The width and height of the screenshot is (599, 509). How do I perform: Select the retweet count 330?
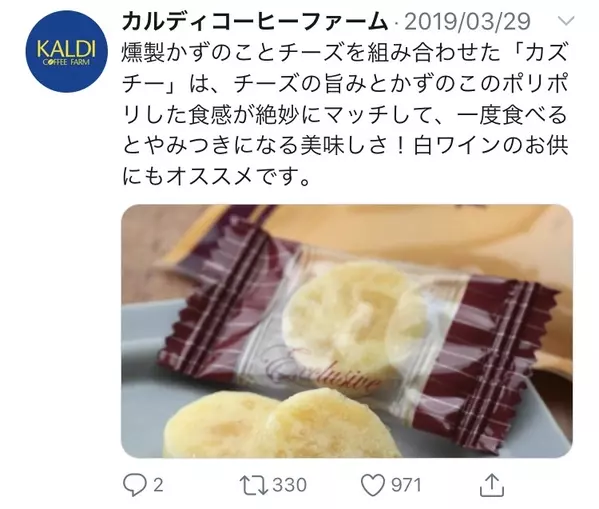pyautogui.click(x=289, y=485)
